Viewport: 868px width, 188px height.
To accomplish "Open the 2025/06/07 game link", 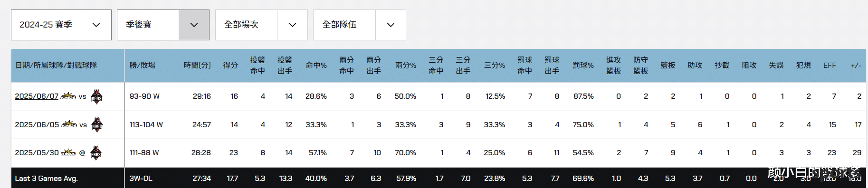I will [37, 96].
